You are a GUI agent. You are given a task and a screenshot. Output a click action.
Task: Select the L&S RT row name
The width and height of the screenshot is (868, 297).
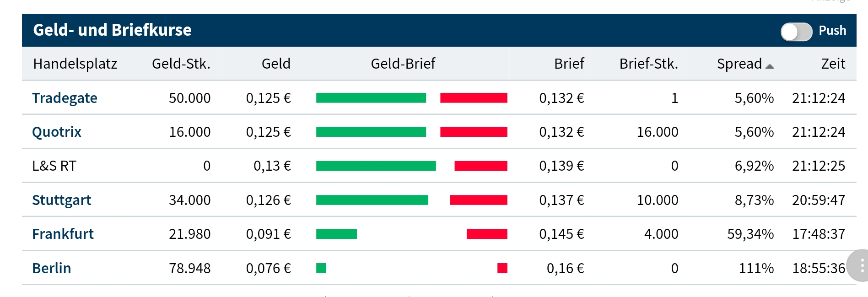pyautogui.click(x=54, y=166)
